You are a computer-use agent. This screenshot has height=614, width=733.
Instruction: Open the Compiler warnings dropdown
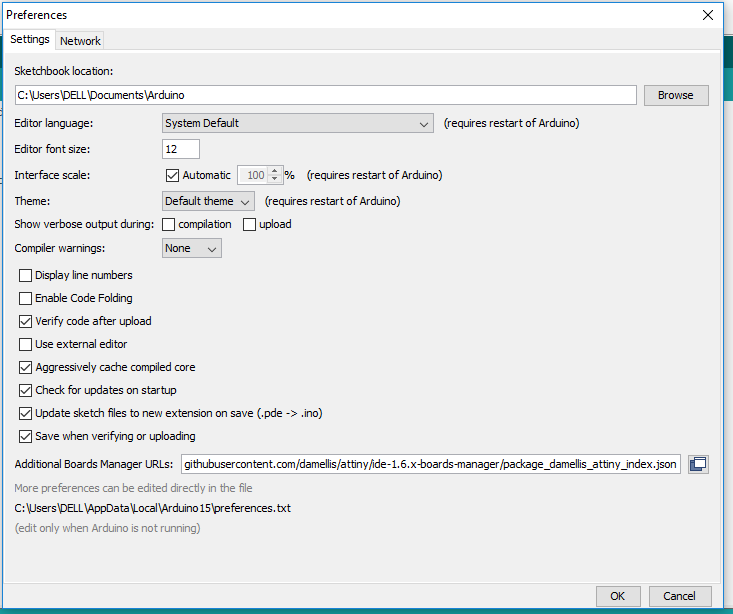pos(192,248)
